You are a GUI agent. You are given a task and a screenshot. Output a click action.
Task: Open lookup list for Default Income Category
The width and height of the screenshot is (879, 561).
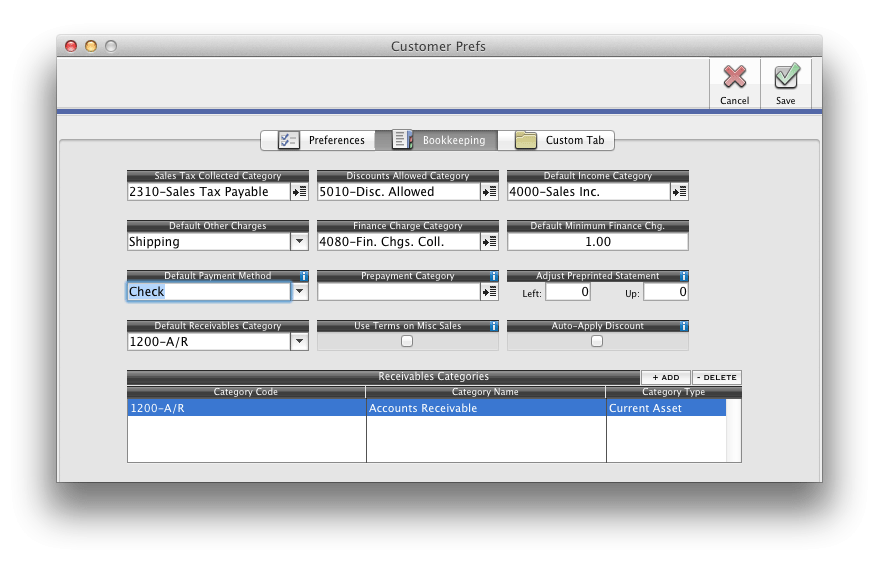(679, 192)
